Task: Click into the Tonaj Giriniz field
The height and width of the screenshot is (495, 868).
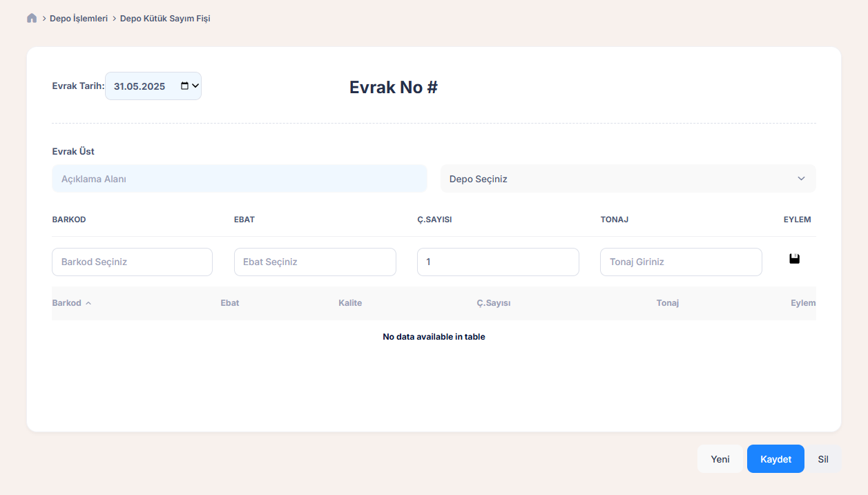Action: 681,262
